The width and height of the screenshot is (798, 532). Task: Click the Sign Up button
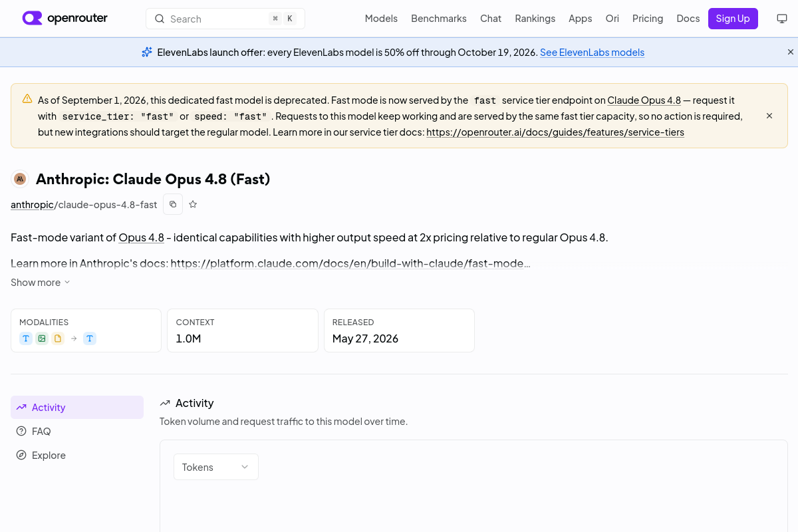[x=733, y=19]
